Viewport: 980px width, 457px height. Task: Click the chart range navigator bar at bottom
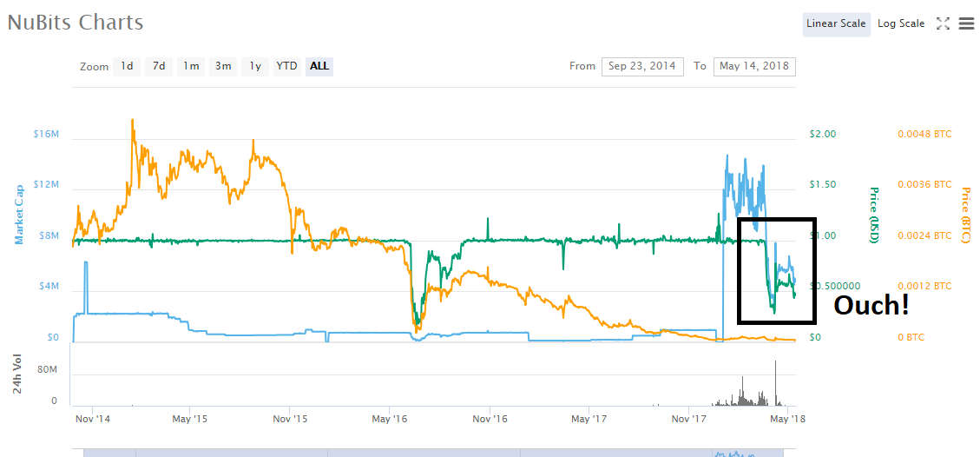(434, 452)
